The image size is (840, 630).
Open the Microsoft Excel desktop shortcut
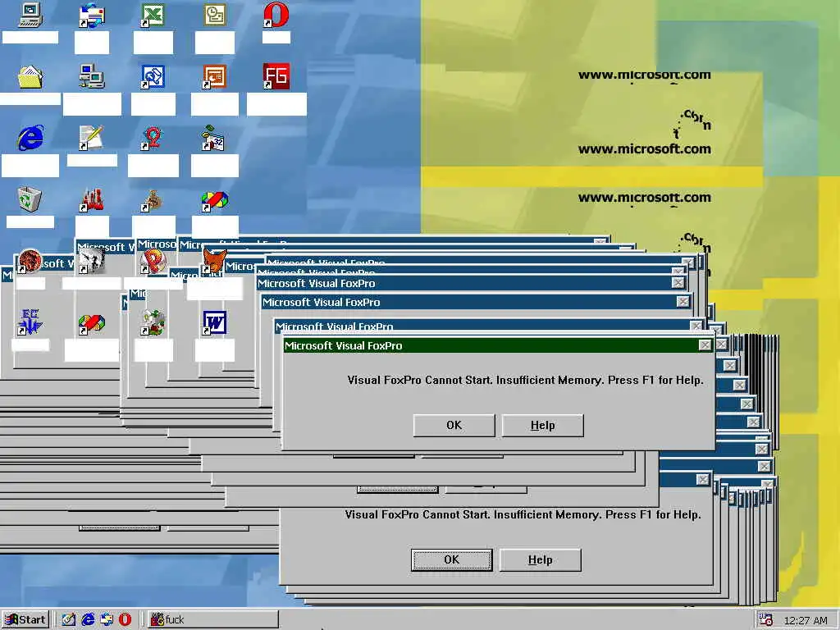tap(153, 15)
